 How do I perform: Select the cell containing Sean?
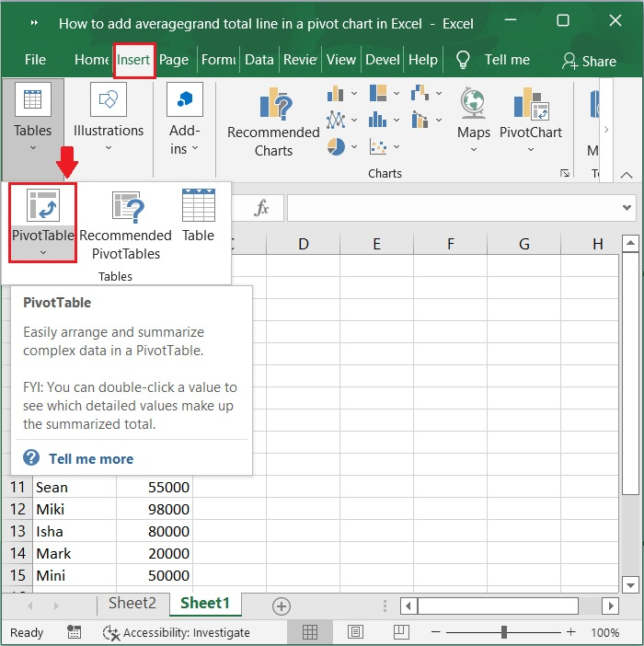click(75, 487)
